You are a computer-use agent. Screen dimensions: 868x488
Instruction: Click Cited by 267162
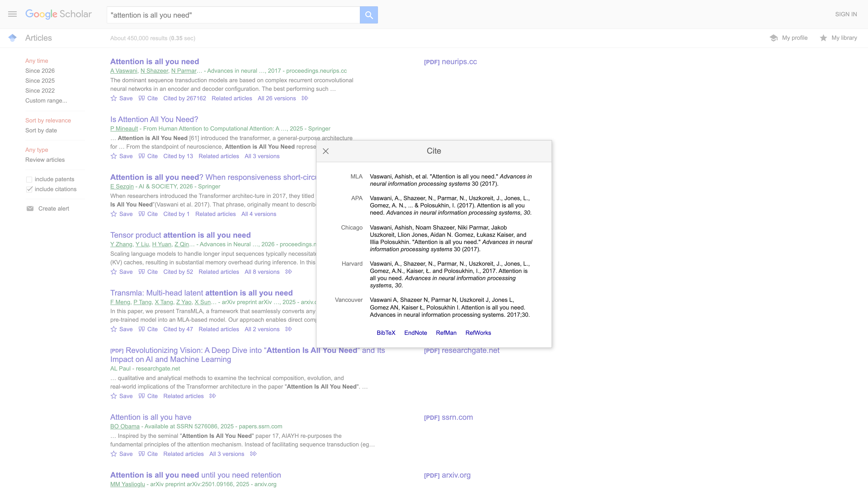pyautogui.click(x=185, y=98)
